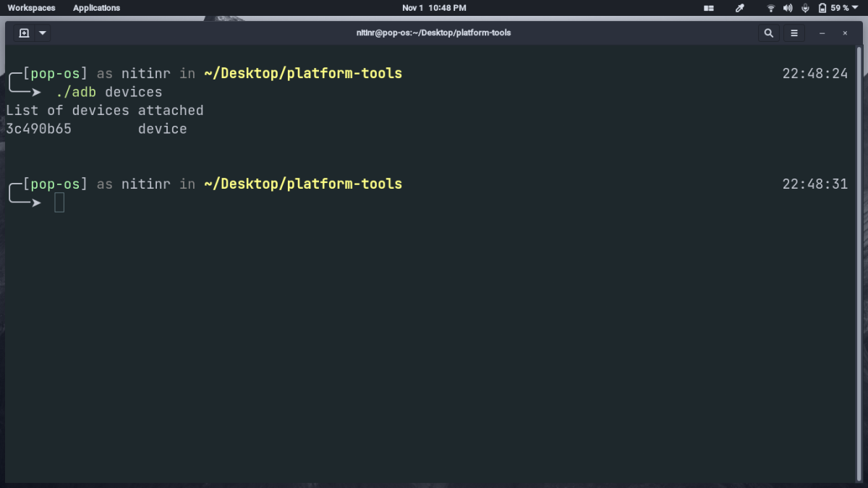868x488 pixels.
Task: Click the terminal cursor at the prompt
Action: 59,203
